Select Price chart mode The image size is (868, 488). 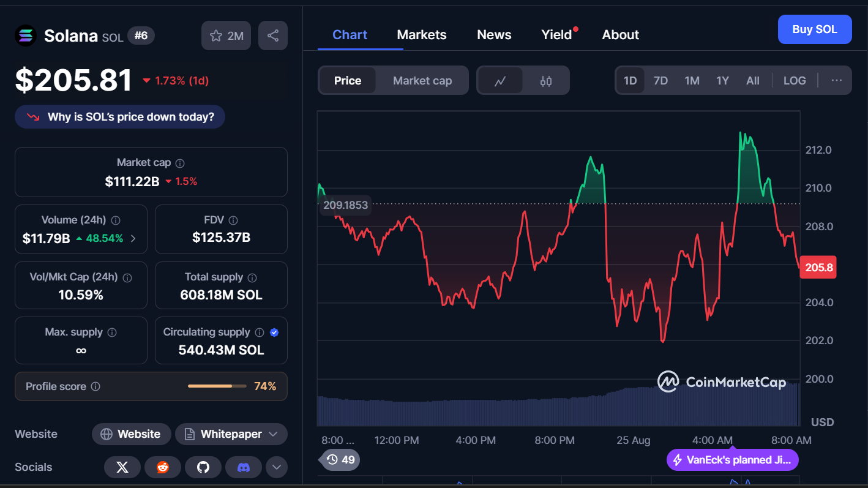pyautogui.click(x=348, y=81)
